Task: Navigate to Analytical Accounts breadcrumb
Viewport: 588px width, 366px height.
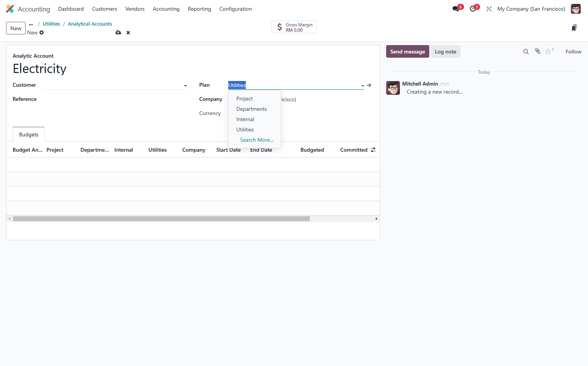Action: point(90,24)
